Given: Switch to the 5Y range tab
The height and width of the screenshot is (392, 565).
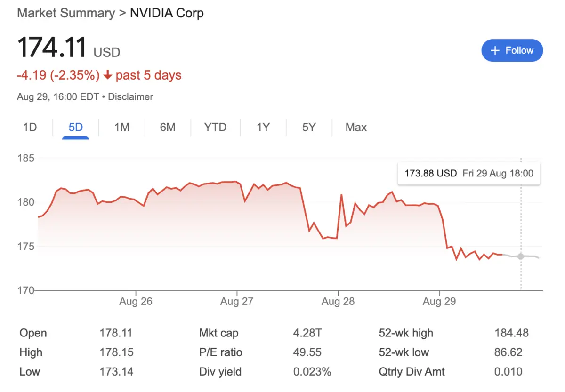Looking at the screenshot, I should pyautogui.click(x=308, y=127).
